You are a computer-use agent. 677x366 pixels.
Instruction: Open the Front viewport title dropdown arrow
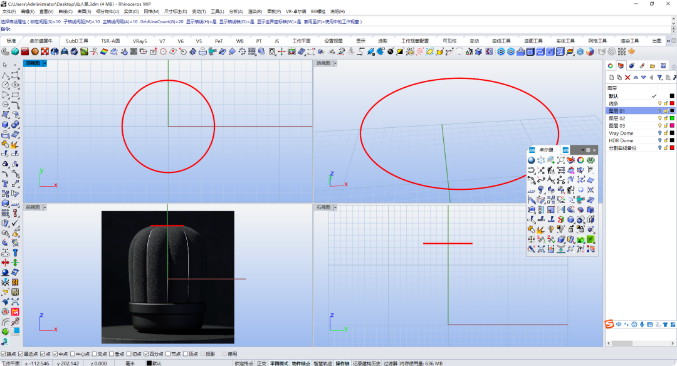tap(44, 208)
